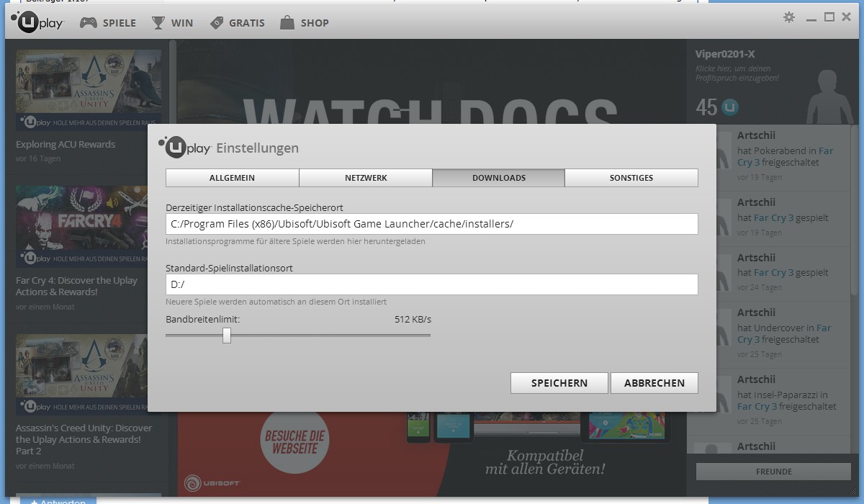Switch to the ALLGEMEIN tab

(x=232, y=178)
